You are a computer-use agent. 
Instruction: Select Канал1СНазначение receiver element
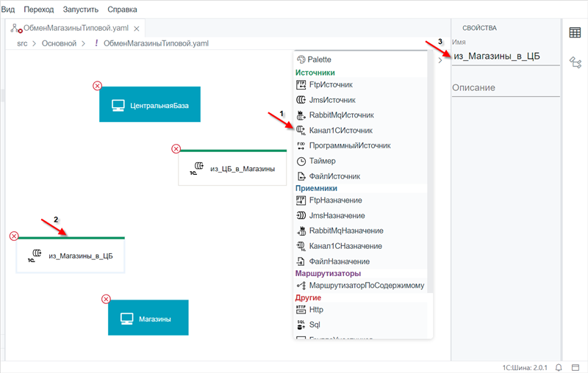click(360, 246)
